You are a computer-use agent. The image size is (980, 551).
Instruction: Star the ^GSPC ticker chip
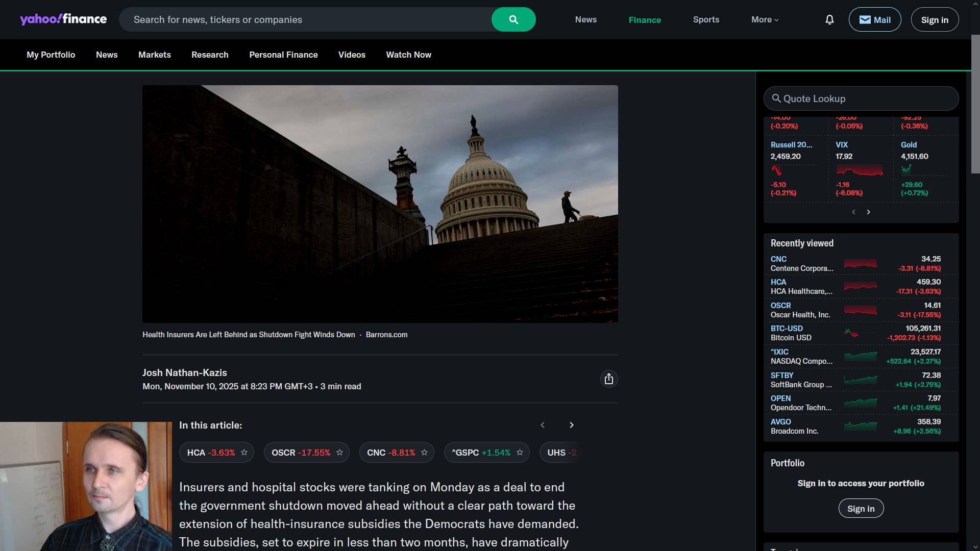pos(520,453)
